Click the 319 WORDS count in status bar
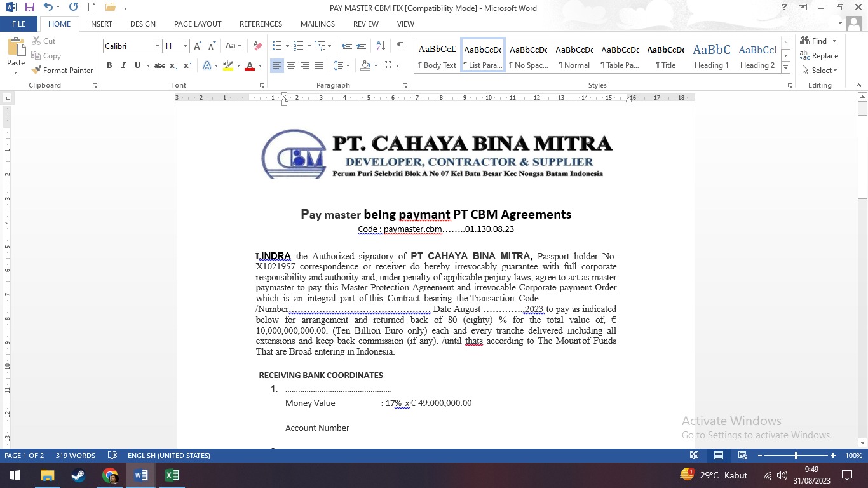 click(x=75, y=456)
